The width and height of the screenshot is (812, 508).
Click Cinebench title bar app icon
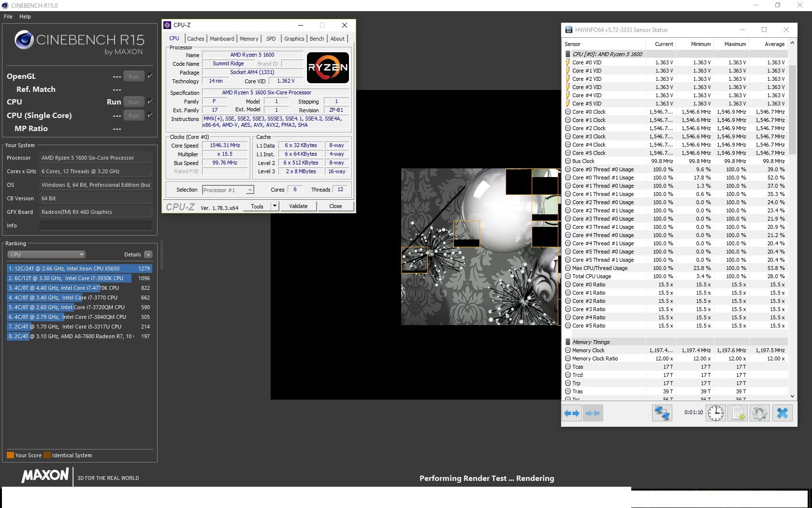click(x=5, y=5)
